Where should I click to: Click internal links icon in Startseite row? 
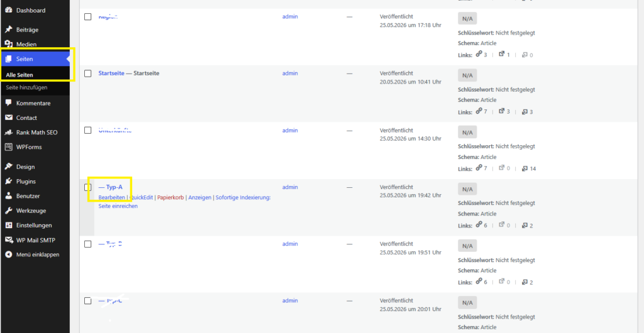point(479,111)
